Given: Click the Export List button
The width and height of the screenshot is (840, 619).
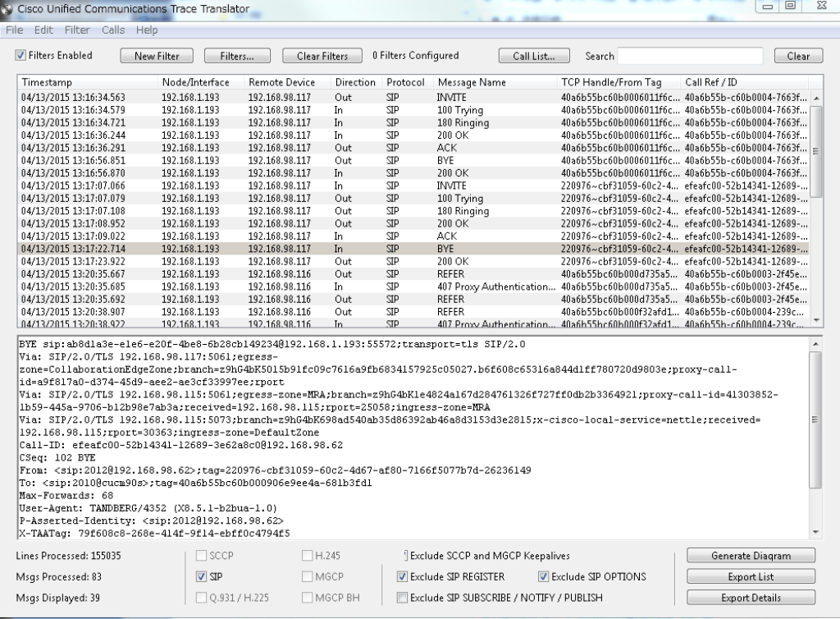Looking at the screenshot, I should [x=751, y=576].
